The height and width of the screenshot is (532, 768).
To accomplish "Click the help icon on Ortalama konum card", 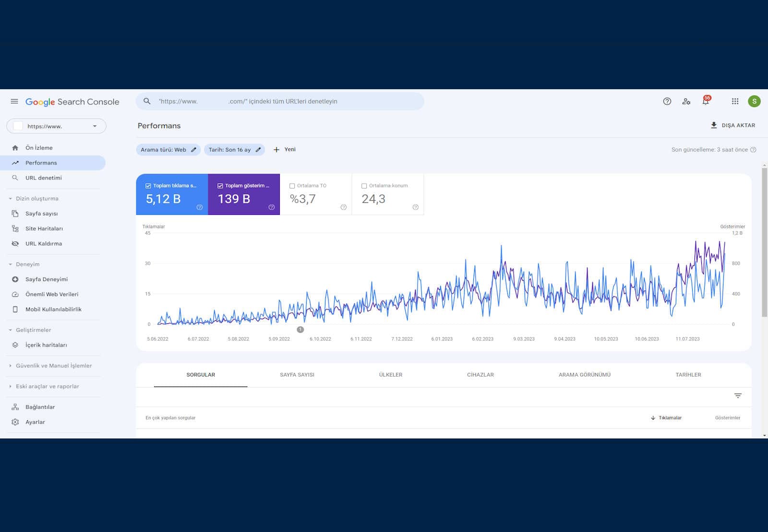I will pos(415,207).
